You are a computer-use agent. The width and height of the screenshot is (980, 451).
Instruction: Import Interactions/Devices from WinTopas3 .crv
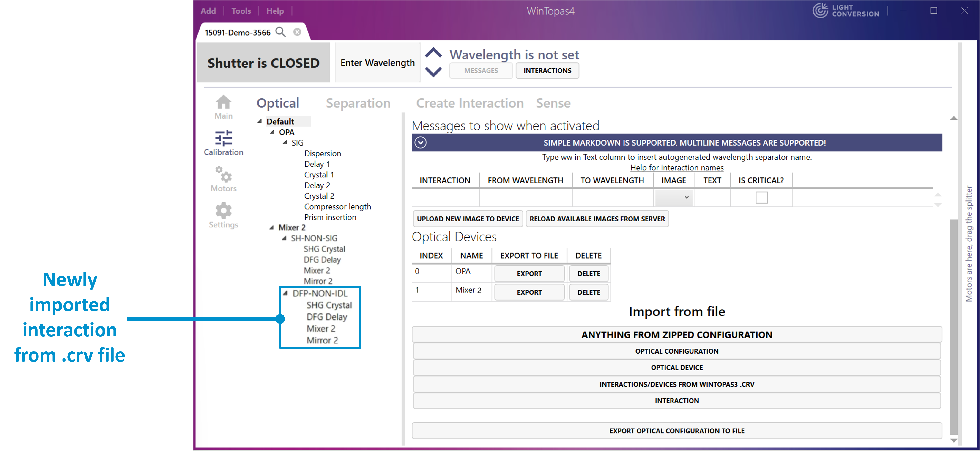click(677, 384)
